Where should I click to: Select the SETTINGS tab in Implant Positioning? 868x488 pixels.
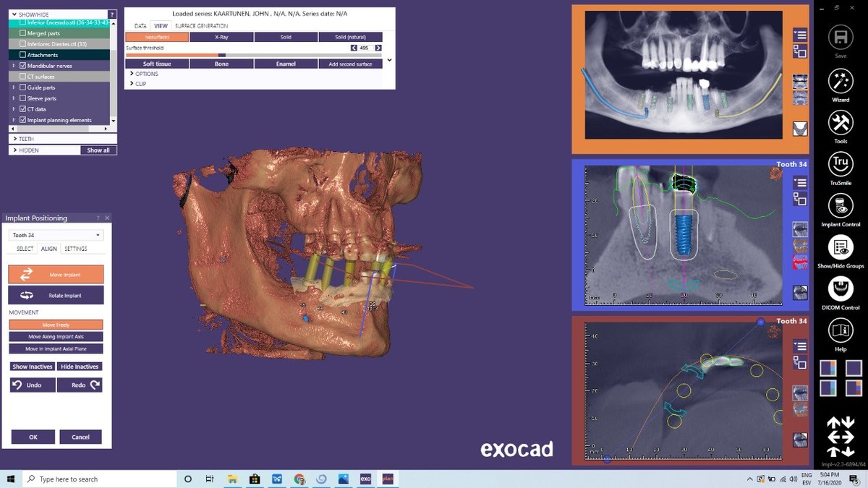coord(75,249)
